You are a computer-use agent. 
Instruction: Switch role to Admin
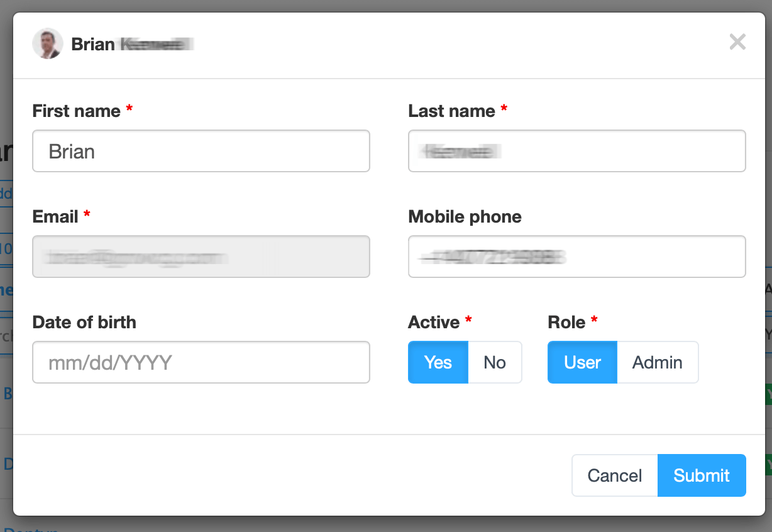click(658, 362)
